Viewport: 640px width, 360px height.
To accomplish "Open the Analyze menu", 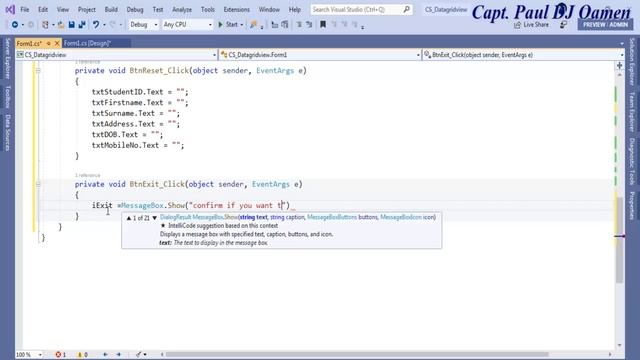I will tap(182, 9).
